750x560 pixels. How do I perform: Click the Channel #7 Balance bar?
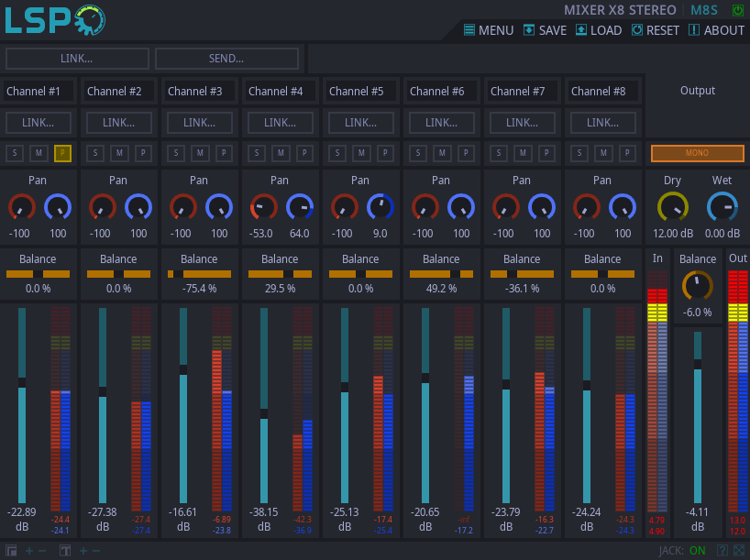523,274
